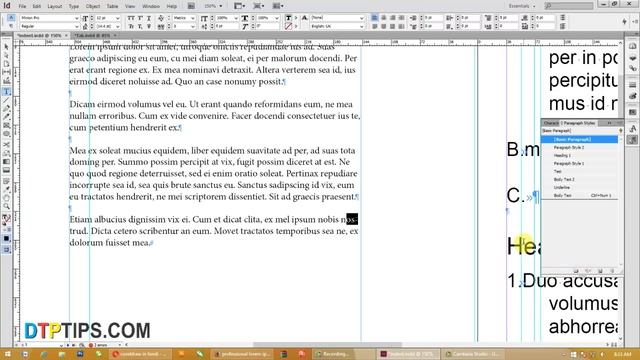Select the Gap tool in the toolbox
This screenshot has height=360, width=640.
pyautogui.click(x=7, y=72)
